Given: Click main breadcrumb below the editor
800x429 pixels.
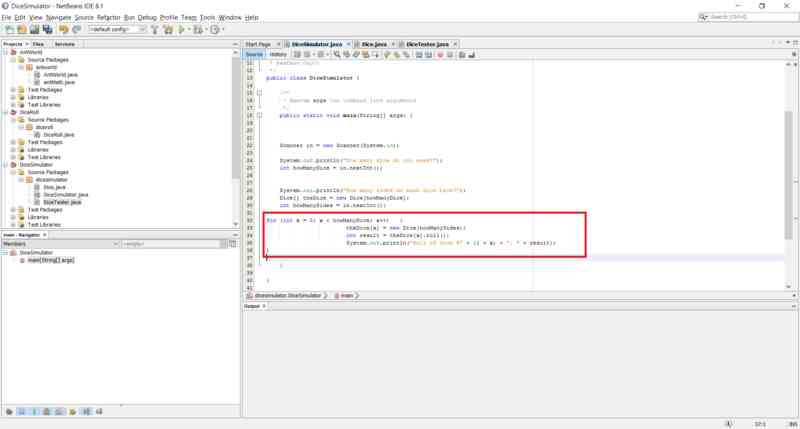Looking at the screenshot, I should click(x=346, y=295).
